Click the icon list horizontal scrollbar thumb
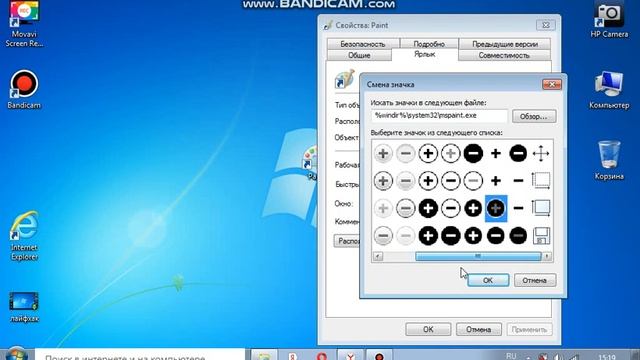Screen dimensions: 640x360 478,256
